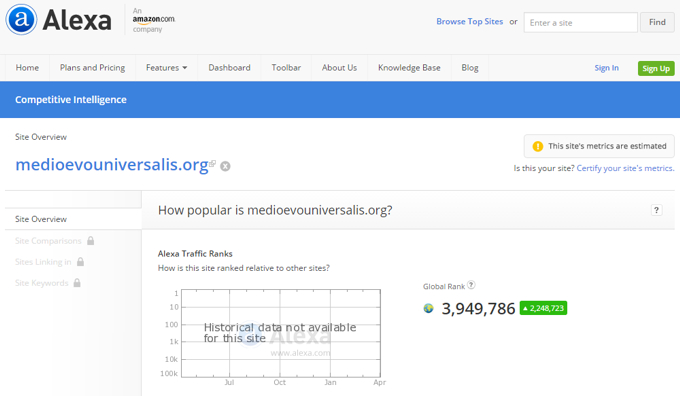Click the global rank number 3,949,786
The height and width of the screenshot is (396, 680).
478,309
